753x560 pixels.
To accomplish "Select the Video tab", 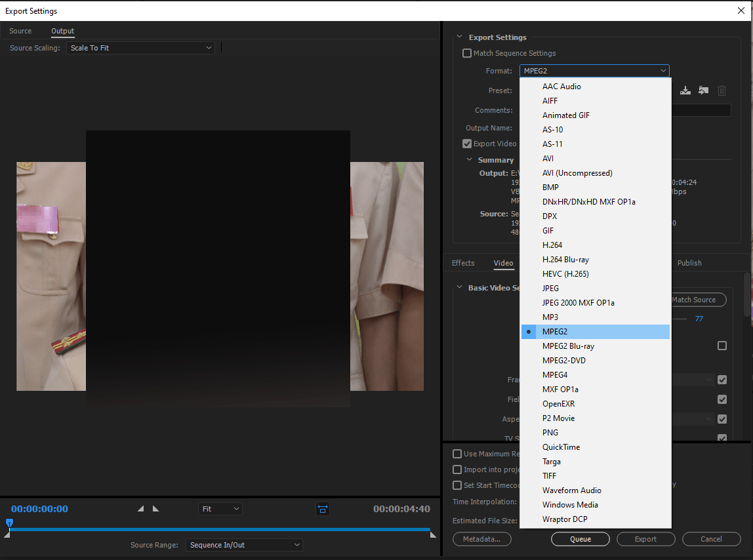I will (503, 263).
